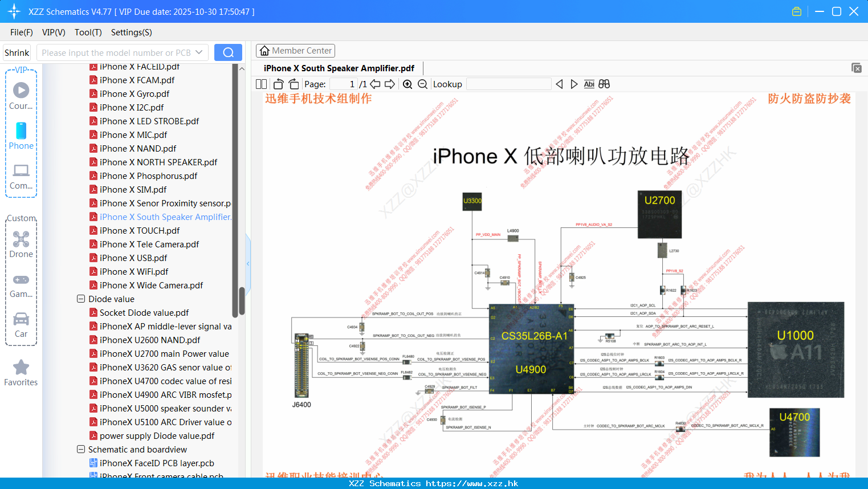This screenshot has width=868, height=489.
Task: Click the page number input box
Action: tap(344, 84)
